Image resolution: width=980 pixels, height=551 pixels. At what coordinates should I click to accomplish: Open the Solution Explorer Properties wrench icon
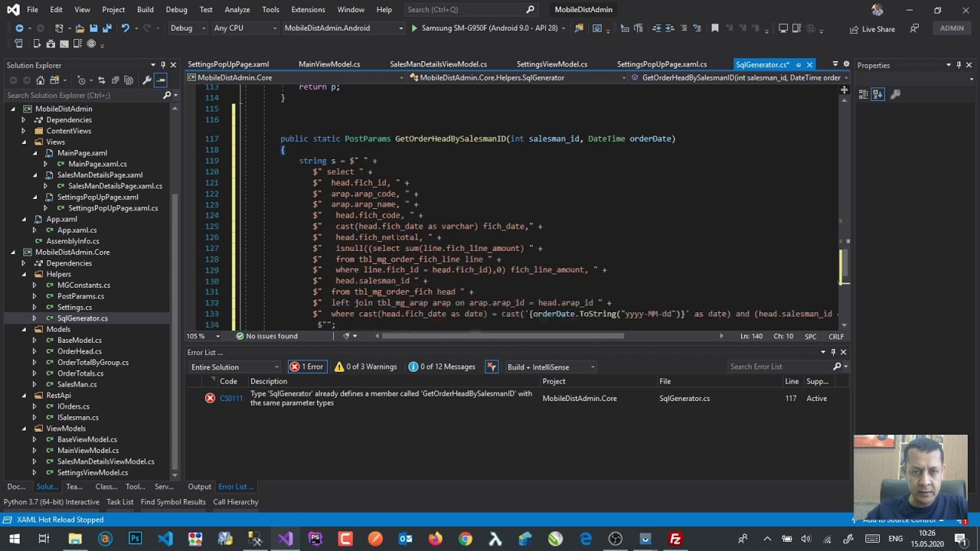[145, 80]
